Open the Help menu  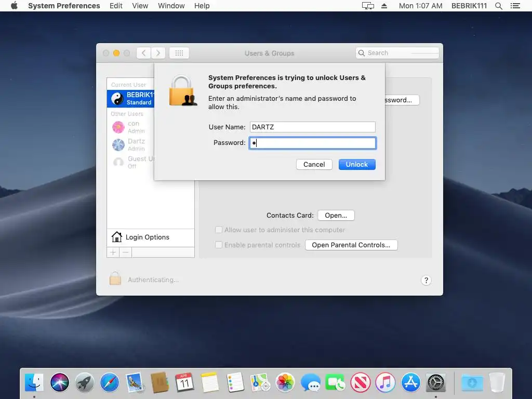(x=202, y=6)
